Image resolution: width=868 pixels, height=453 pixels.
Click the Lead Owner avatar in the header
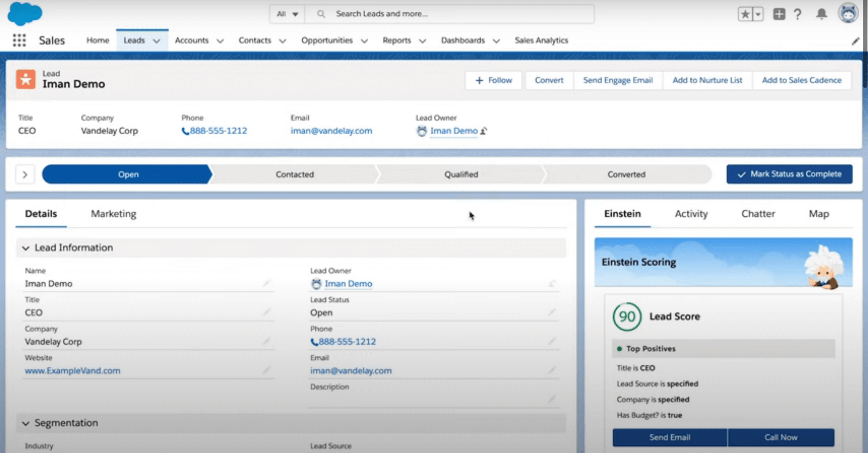422,131
